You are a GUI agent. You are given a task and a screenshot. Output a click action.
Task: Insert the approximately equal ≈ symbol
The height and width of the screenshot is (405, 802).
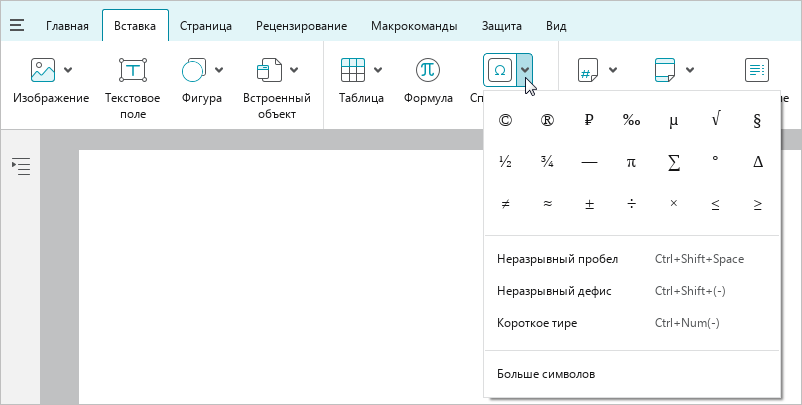tap(547, 204)
